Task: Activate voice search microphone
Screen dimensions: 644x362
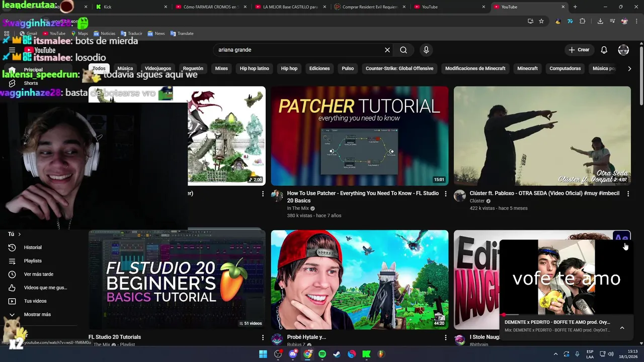Action: [426, 50]
